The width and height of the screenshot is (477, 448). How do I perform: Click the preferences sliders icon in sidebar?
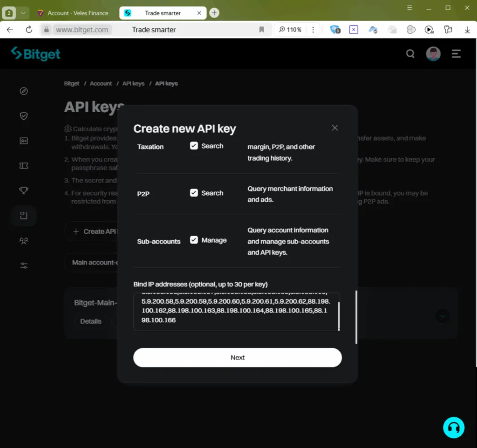(23, 265)
